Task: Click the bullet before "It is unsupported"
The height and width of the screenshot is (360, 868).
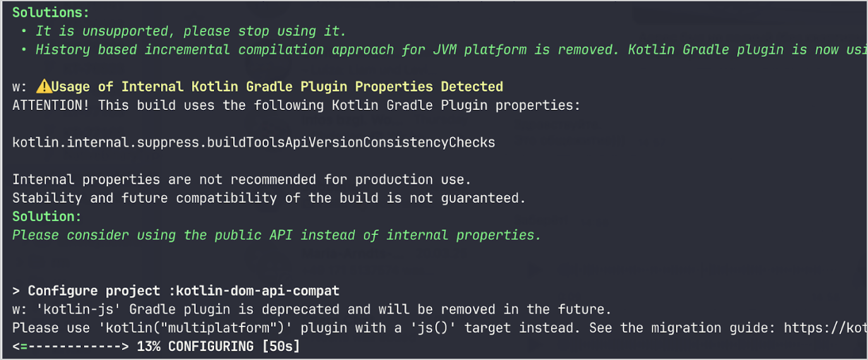Action: point(23,31)
